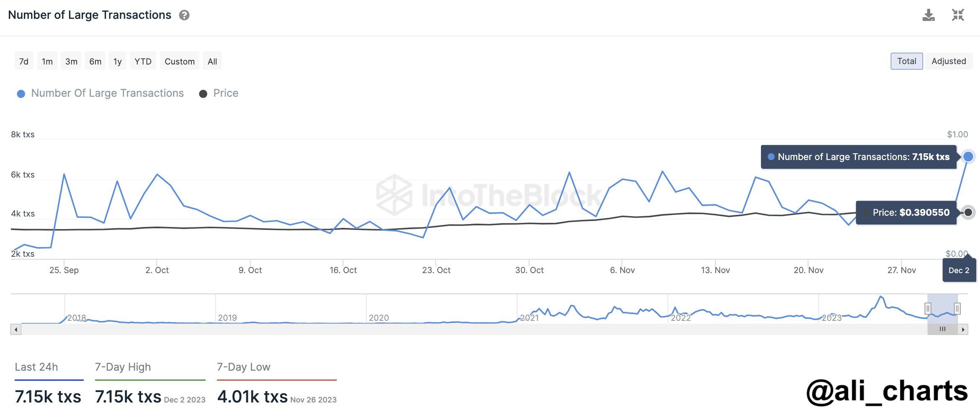Choose the YTD time range

point(143,61)
